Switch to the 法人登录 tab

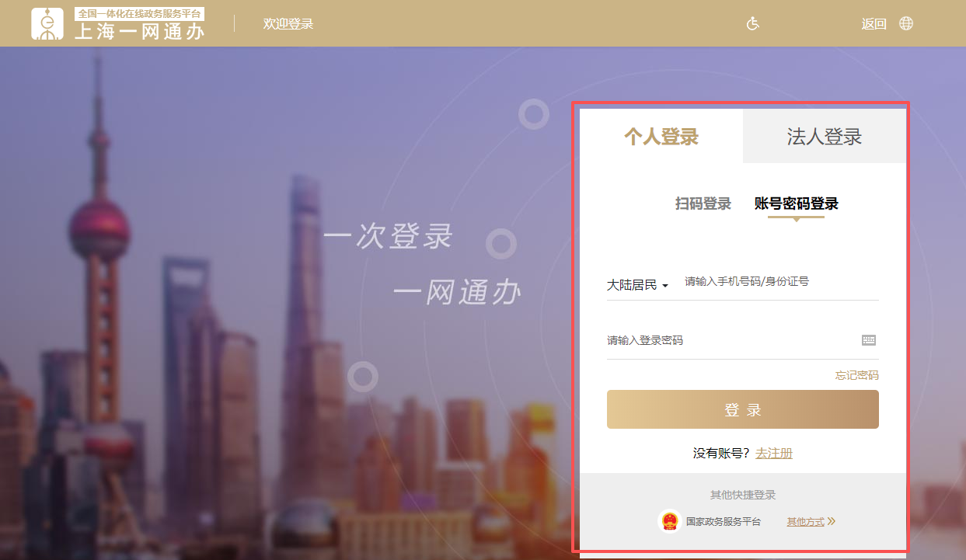coord(824,135)
